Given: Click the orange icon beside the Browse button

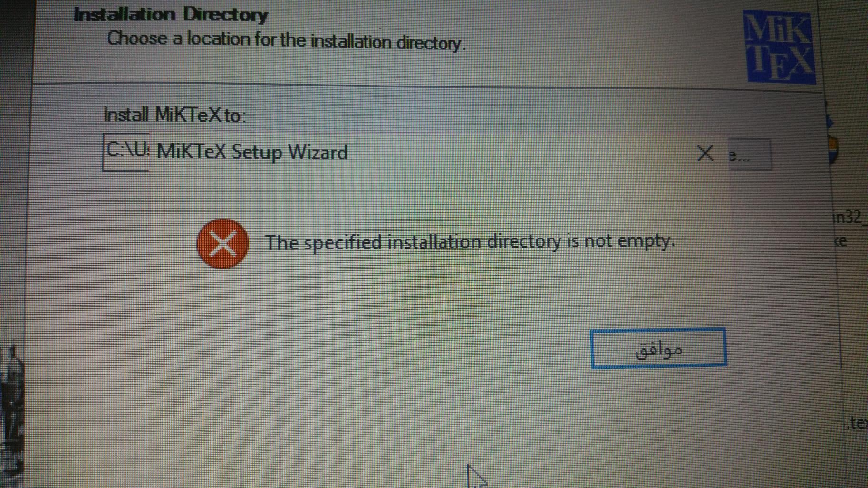Looking at the screenshot, I should pyautogui.click(x=833, y=150).
